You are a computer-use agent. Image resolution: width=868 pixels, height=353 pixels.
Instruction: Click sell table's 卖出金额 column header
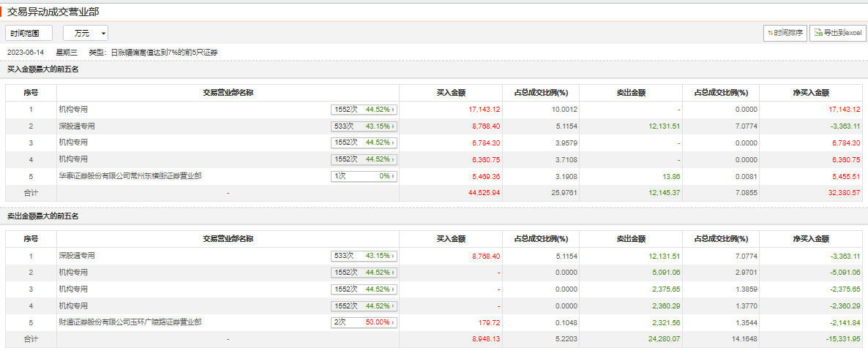pos(631,239)
